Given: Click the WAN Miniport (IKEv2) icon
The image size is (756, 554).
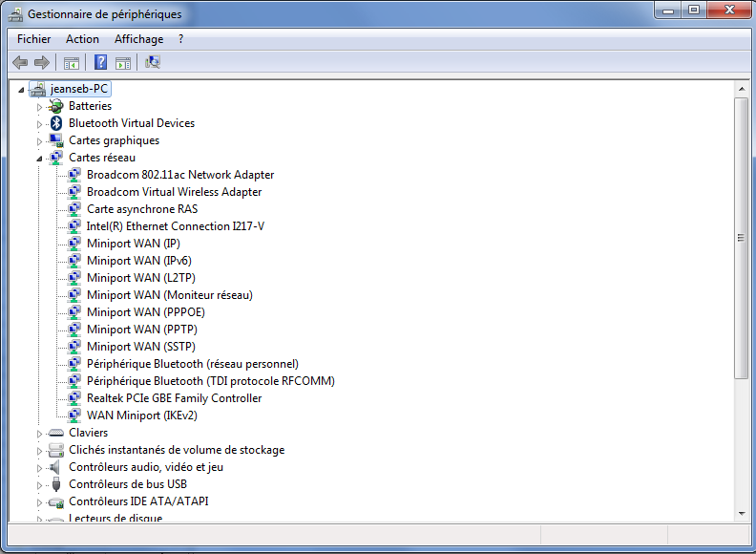Looking at the screenshot, I should 74,415.
